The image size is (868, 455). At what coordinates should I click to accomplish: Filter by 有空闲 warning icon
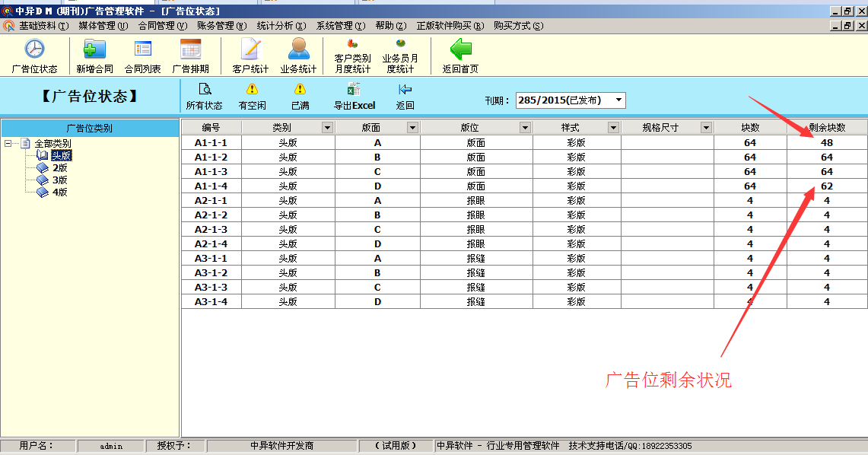pos(252,91)
